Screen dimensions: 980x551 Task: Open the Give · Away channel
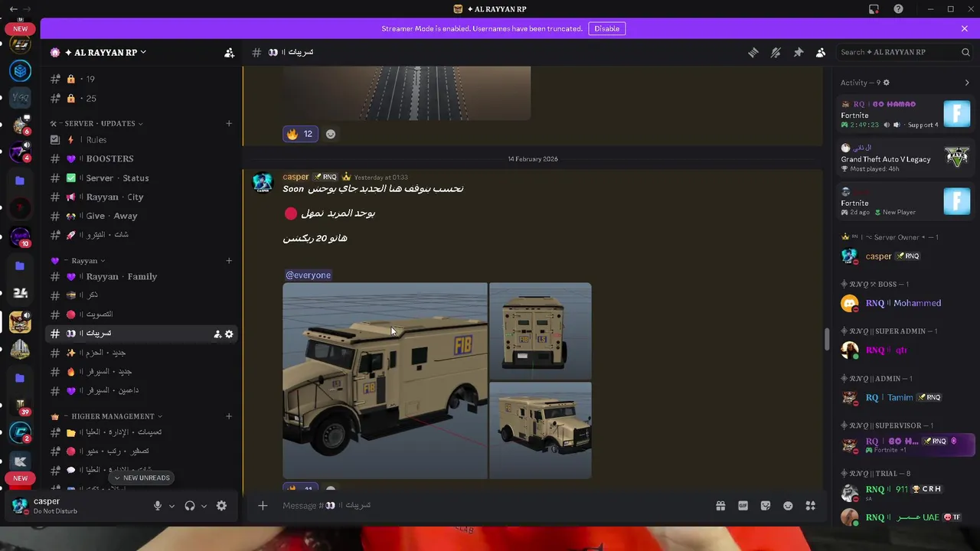click(142, 216)
